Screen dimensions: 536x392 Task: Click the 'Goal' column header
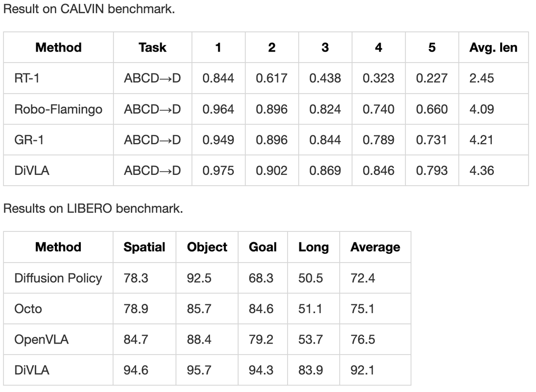[x=263, y=247]
